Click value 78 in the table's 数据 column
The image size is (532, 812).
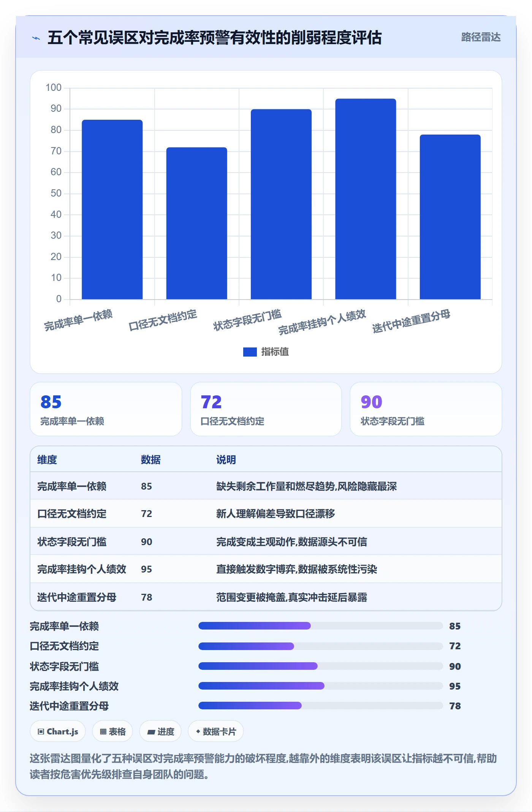146,597
